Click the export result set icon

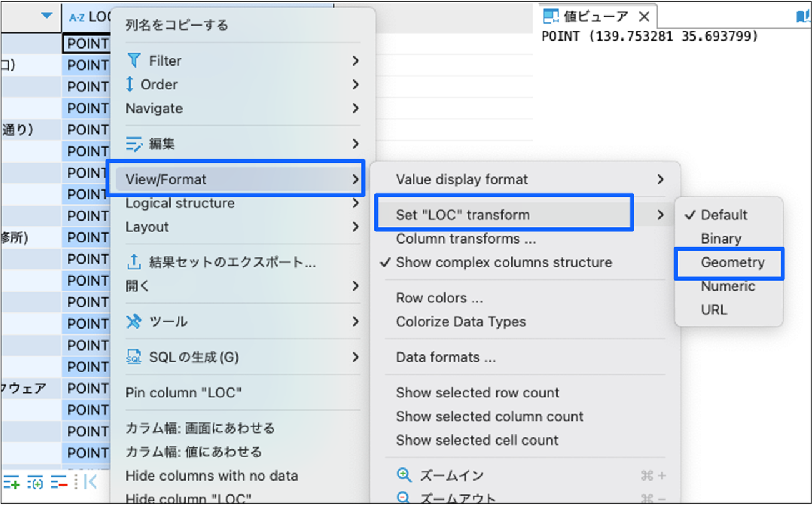click(x=134, y=262)
